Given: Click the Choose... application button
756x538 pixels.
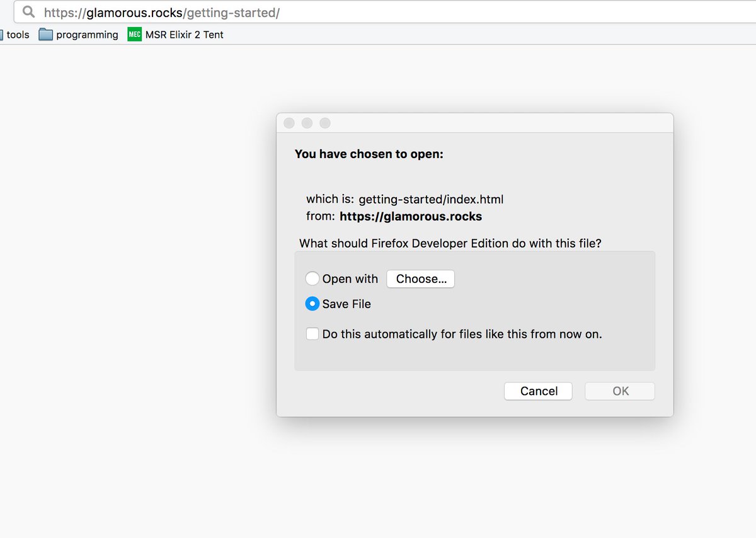Looking at the screenshot, I should (x=421, y=279).
